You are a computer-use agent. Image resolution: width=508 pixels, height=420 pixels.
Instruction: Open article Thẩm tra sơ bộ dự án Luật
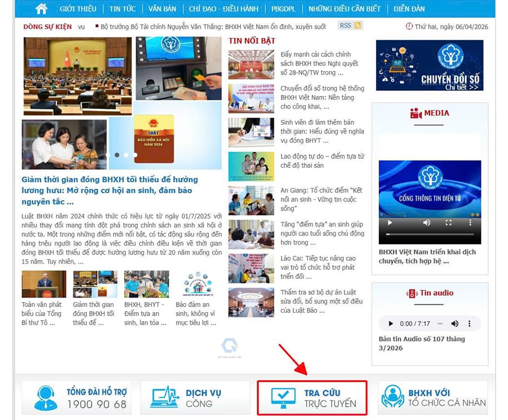[321, 301]
